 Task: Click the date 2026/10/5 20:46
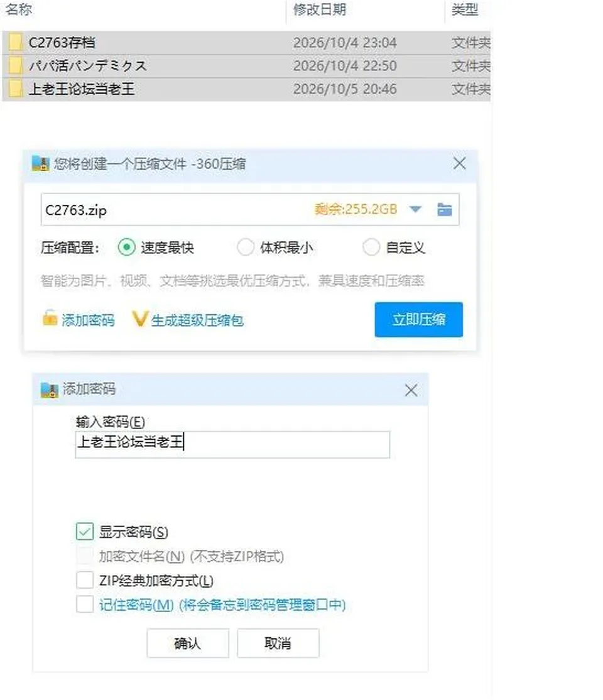[x=345, y=89]
